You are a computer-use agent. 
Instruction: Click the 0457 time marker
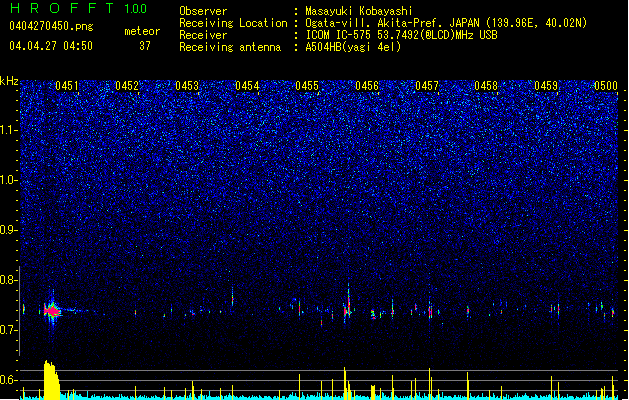click(427, 86)
